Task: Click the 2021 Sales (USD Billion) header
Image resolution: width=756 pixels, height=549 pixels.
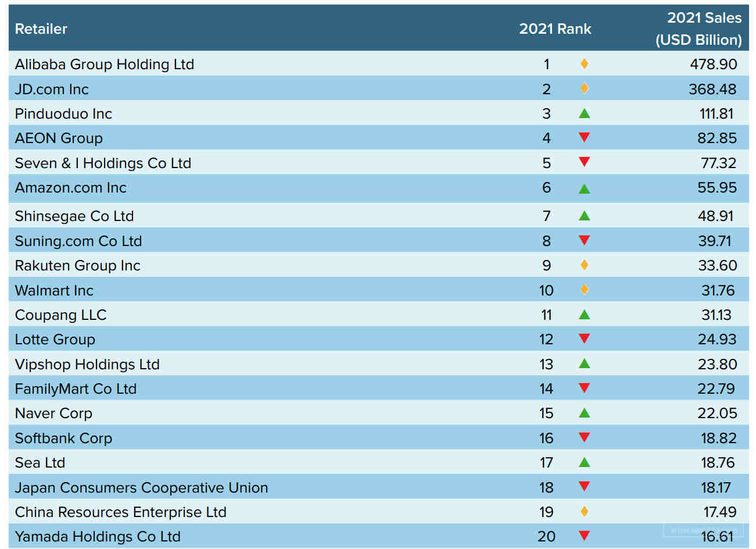Action: pos(698,28)
